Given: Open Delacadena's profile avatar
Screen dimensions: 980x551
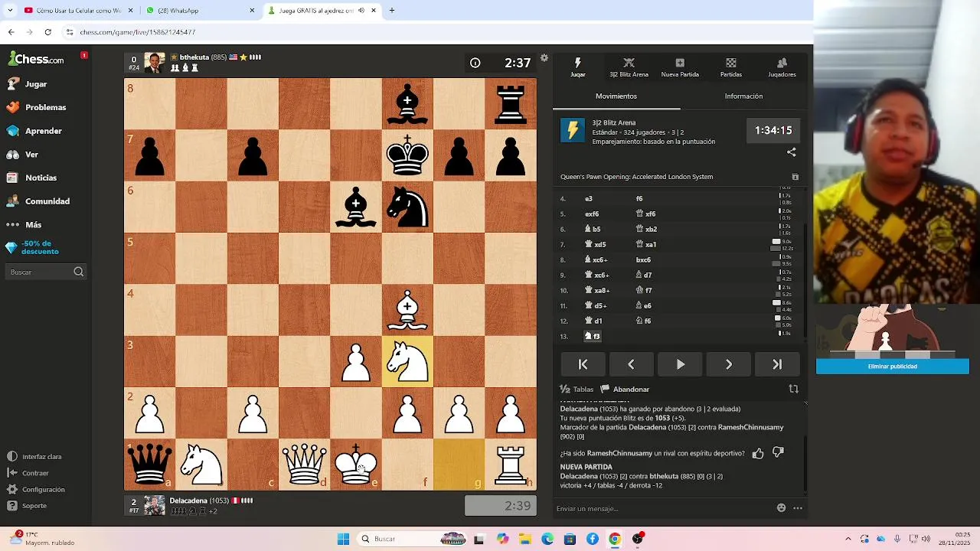Looking at the screenshot, I should [155, 505].
